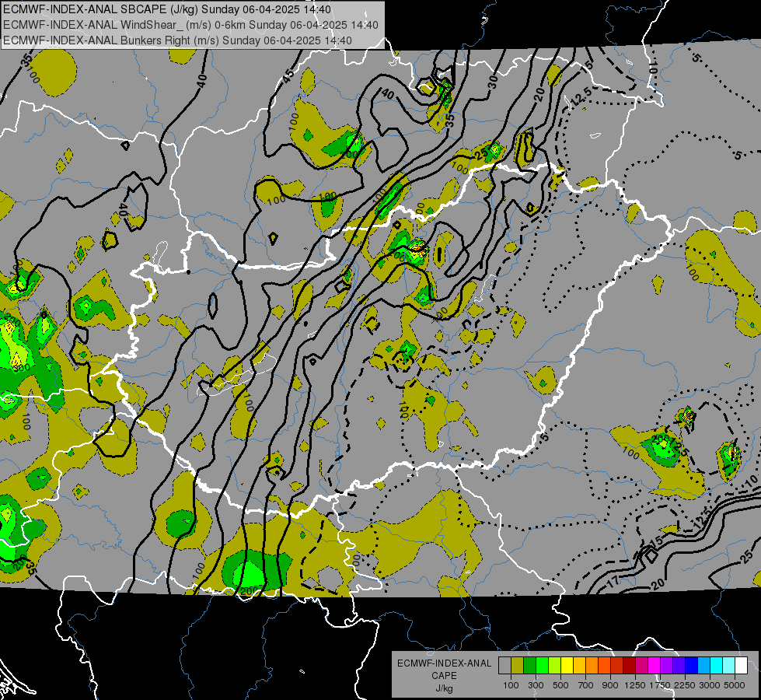Click the 3000 value in the legend scale
The image size is (761, 700).
[710, 685]
